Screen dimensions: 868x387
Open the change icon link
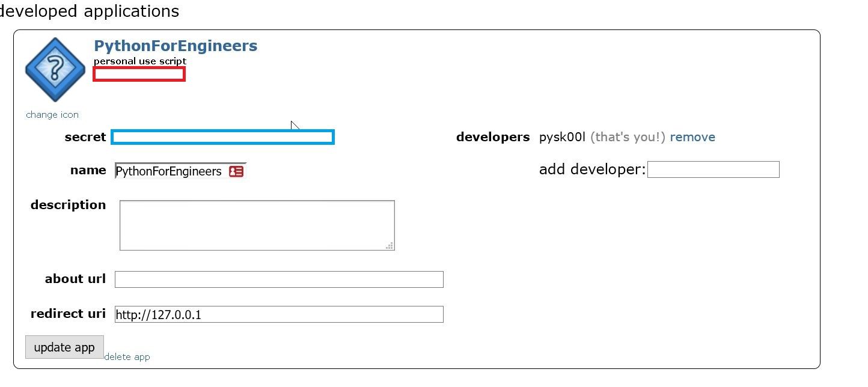coord(52,115)
